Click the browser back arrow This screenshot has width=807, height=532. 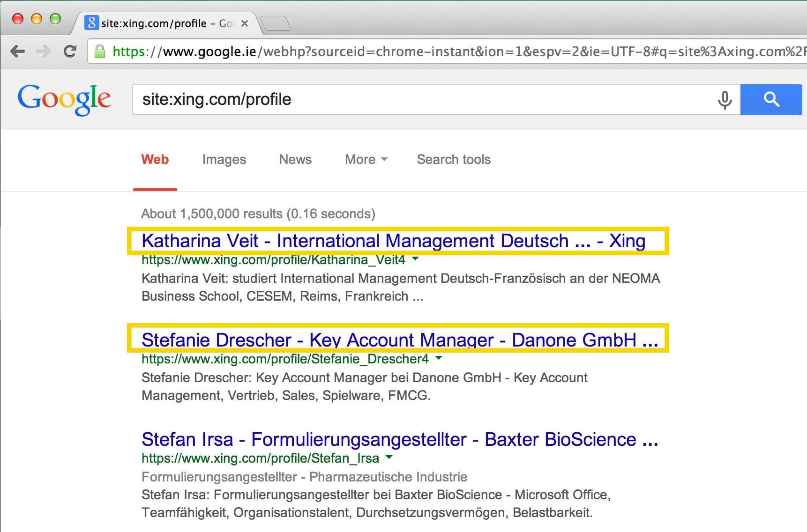[18, 51]
